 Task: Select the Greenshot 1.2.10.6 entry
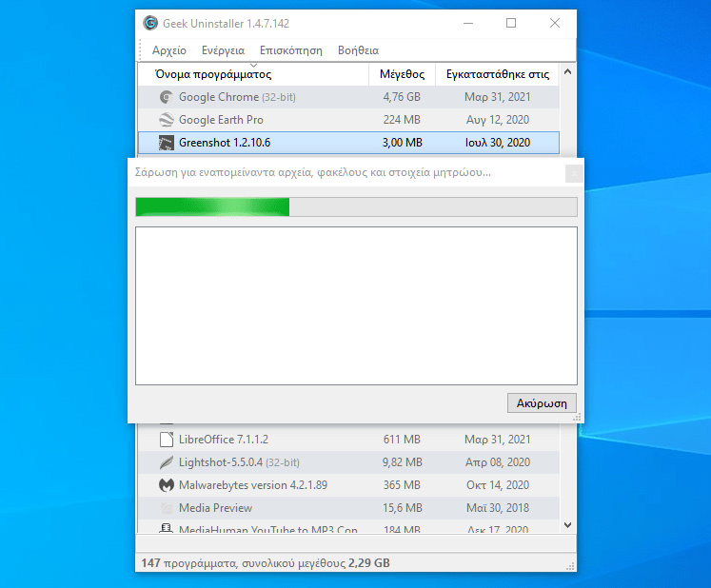click(348, 143)
